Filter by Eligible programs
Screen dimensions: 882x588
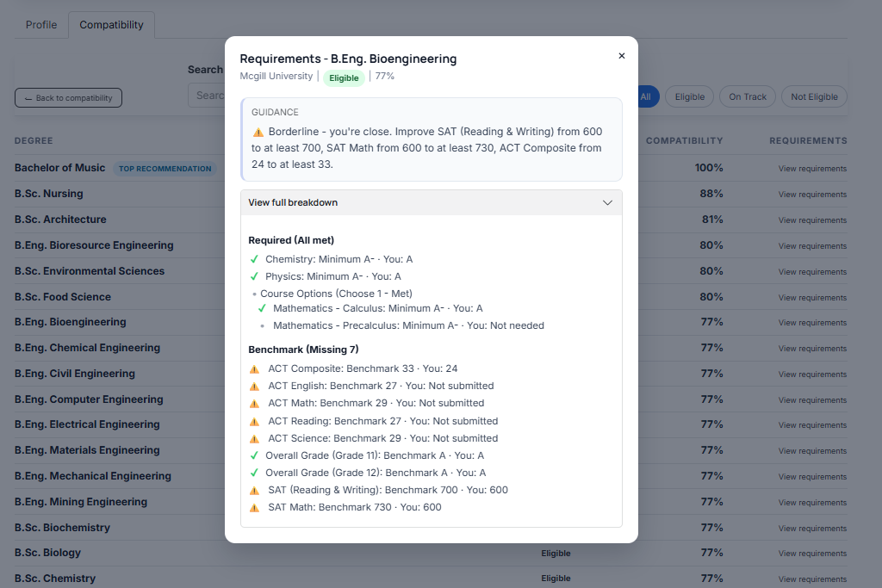click(690, 96)
